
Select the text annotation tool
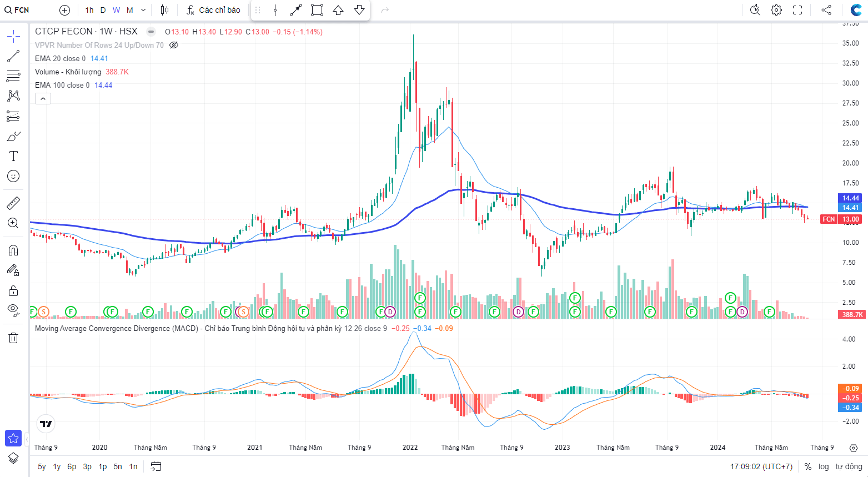point(13,156)
